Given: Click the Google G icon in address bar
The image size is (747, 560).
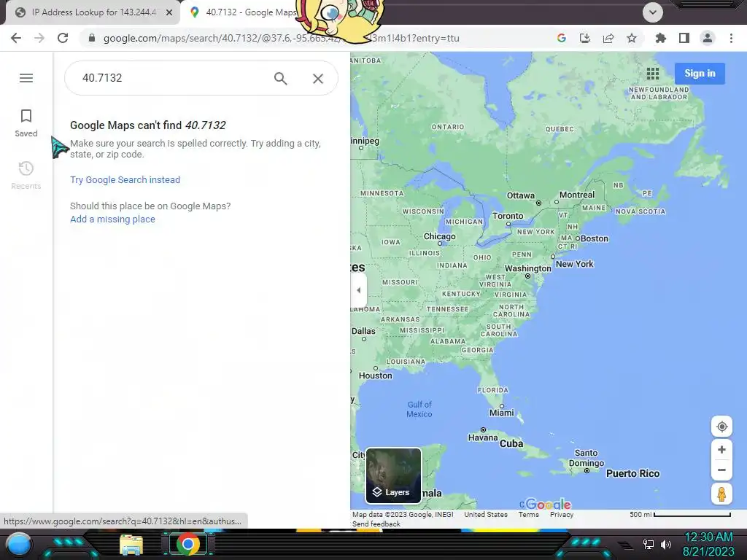Looking at the screenshot, I should coord(562,38).
